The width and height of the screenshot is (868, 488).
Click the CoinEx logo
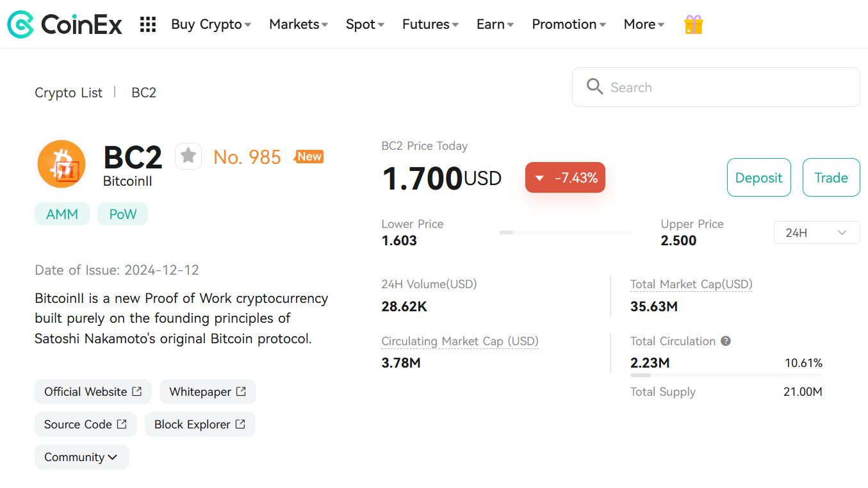click(x=65, y=24)
